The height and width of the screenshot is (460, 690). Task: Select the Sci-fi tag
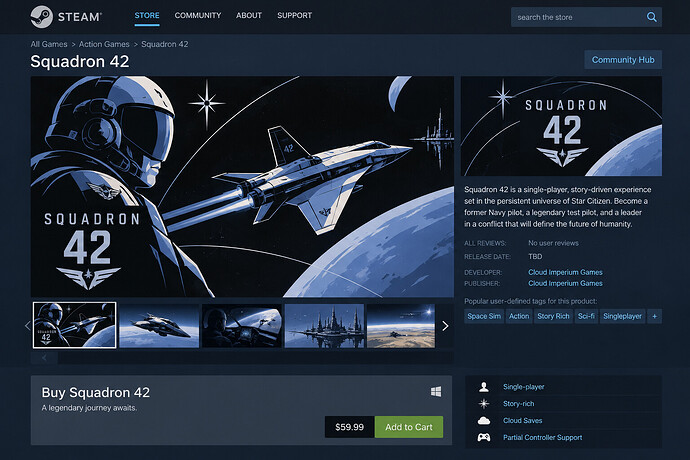(586, 316)
